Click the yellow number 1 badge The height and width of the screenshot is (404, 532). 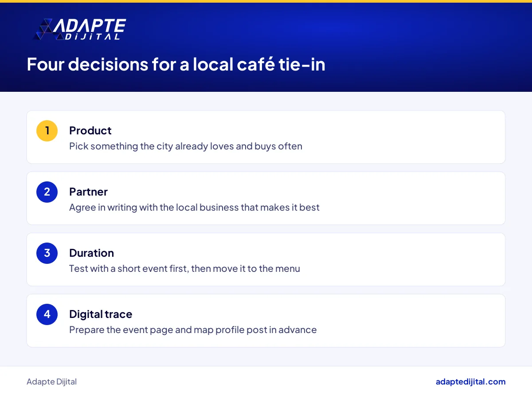(x=47, y=131)
